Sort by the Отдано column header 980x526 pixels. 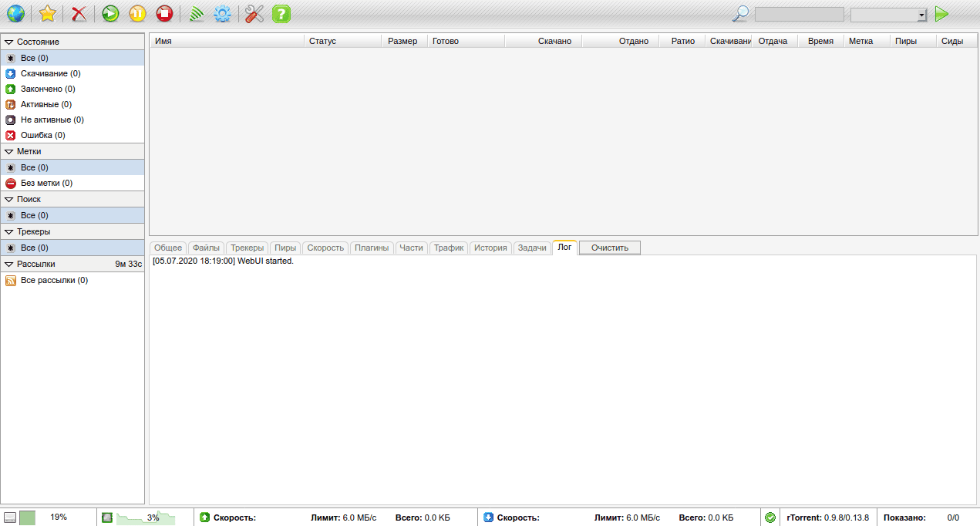point(620,41)
